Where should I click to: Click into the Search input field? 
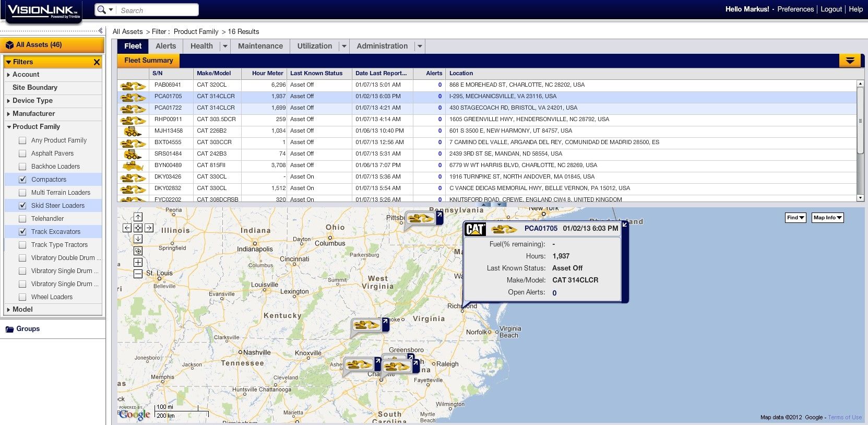coord(158,10)
